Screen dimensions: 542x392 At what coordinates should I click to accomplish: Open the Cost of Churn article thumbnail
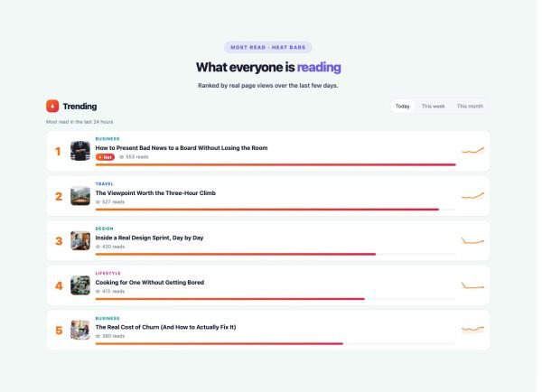(80, 330)
